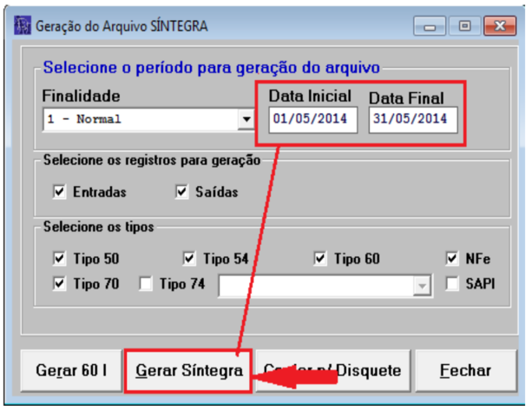Enable the Tipo 74 checkbox
This screenshot has width=532, height=417.
click(146, 283)
